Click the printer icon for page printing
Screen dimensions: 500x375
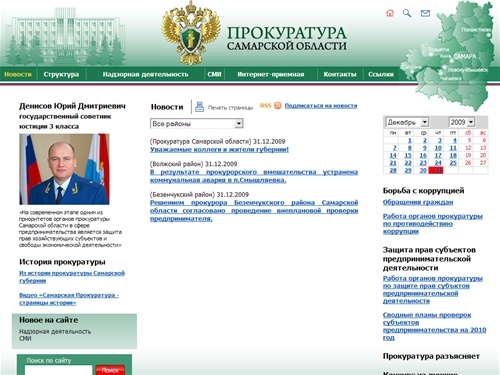(199, 107)
